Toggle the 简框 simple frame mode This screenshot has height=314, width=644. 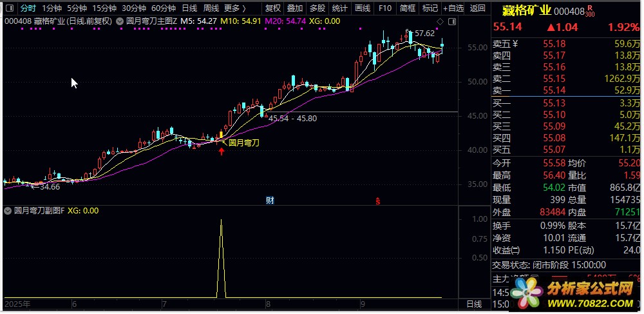[x=408, y=8]
